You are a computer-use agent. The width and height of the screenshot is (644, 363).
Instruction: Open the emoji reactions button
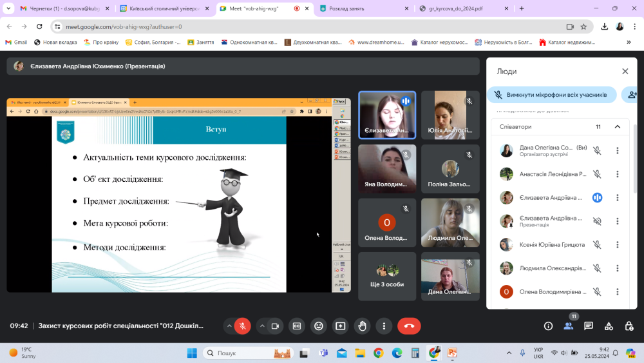tap(318, 326)
